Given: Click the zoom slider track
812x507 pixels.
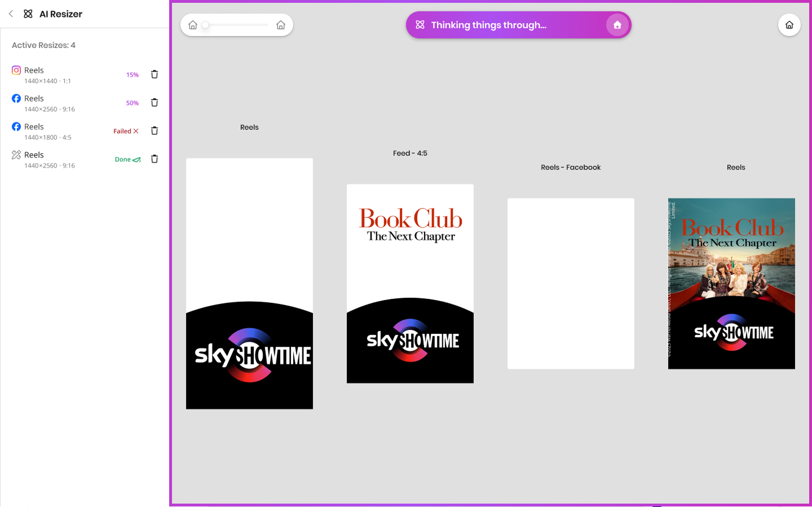Looking at the screenshot, I should (x=237, y=25).
